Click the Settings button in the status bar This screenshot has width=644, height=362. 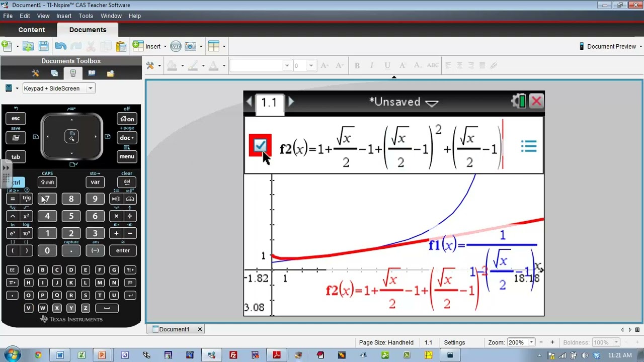(454, 342)
